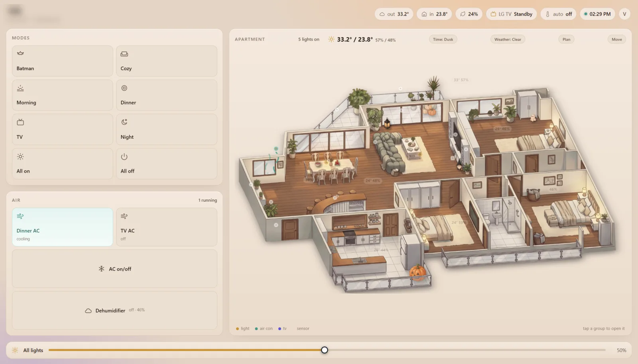This screenshot has height=364, width=638.
Task: Click the All off power icon
Action: [x=124, y=157]
